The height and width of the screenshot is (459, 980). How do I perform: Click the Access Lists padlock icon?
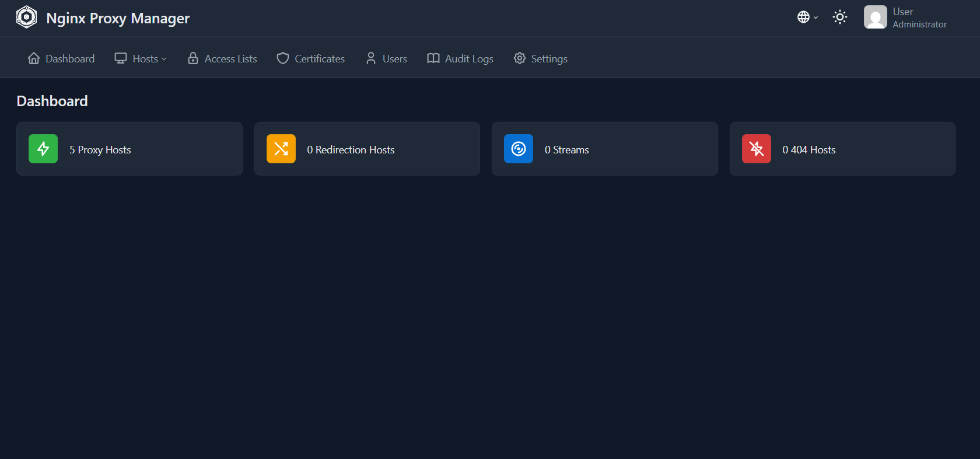pos(193,58)
